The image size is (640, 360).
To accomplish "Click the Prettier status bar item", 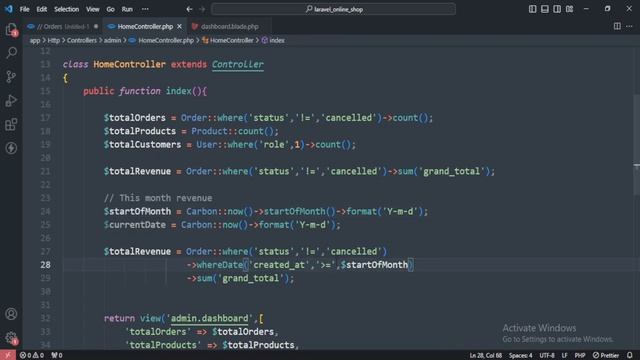I will [606, 355].
